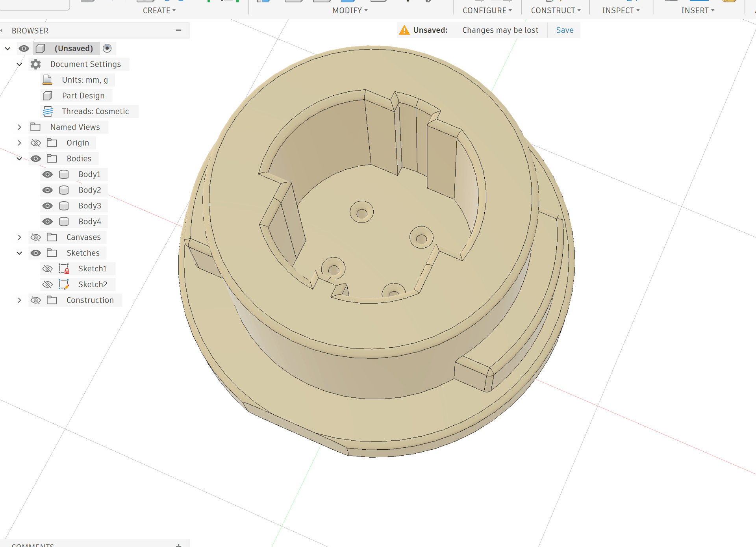
Task: Click the Document Settings gear icon
Action: [x=35, y=64]
